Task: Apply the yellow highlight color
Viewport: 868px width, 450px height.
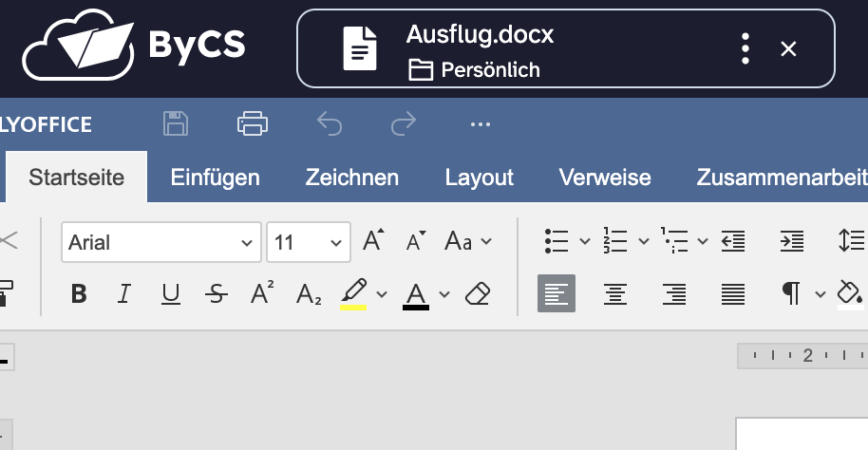Action: 353,294
